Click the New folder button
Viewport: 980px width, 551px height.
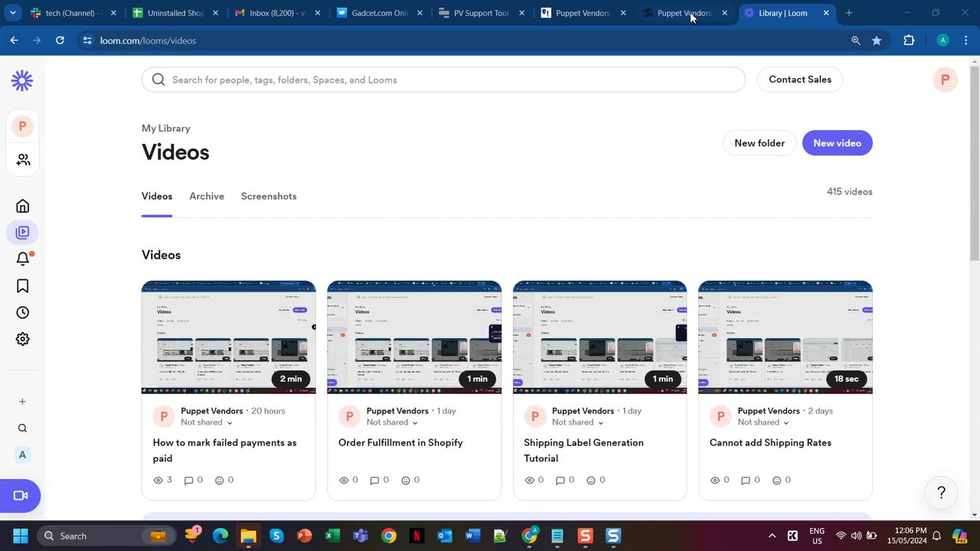pyautogui.click(x=759, y=143)
